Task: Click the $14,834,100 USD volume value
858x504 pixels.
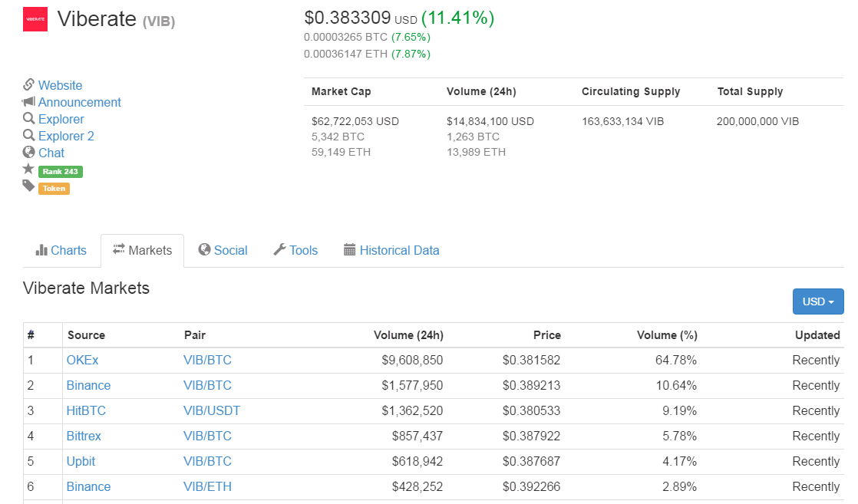Action: pos(490,121)
